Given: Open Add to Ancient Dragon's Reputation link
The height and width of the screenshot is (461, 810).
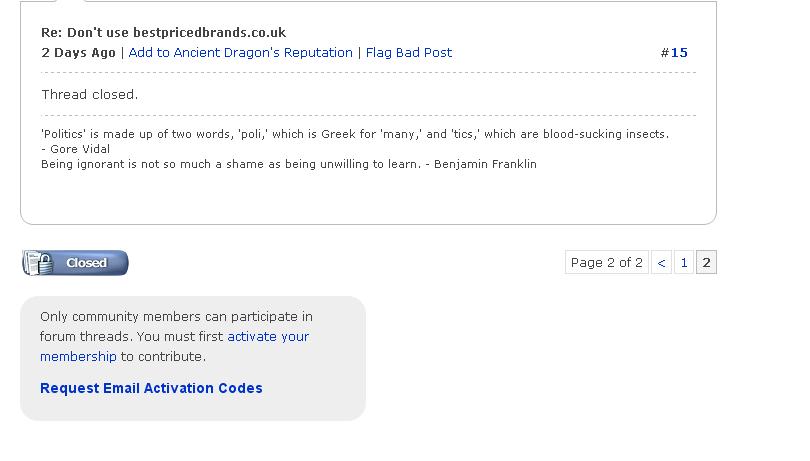Looking at the screenshot, I should pos(240,53).
